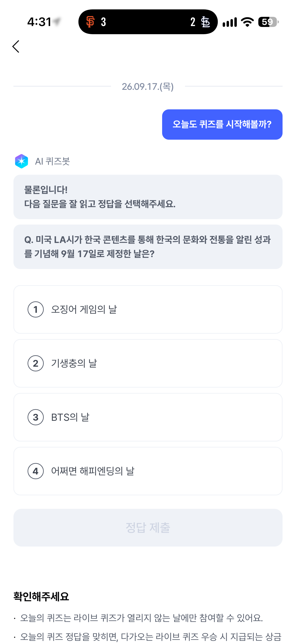Image resolution: width=296 pixels, height=644 pixels.
Task: Tap the Giants logo in live score
Action: (x=90, y=22)
